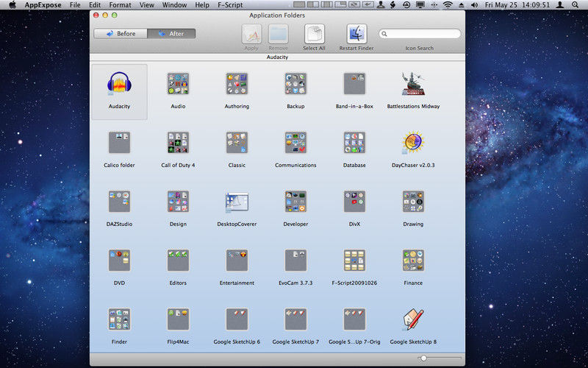Select the Communications folder icon
The image size is (588, 368).
pyautogui.click(x=295, y=142)
